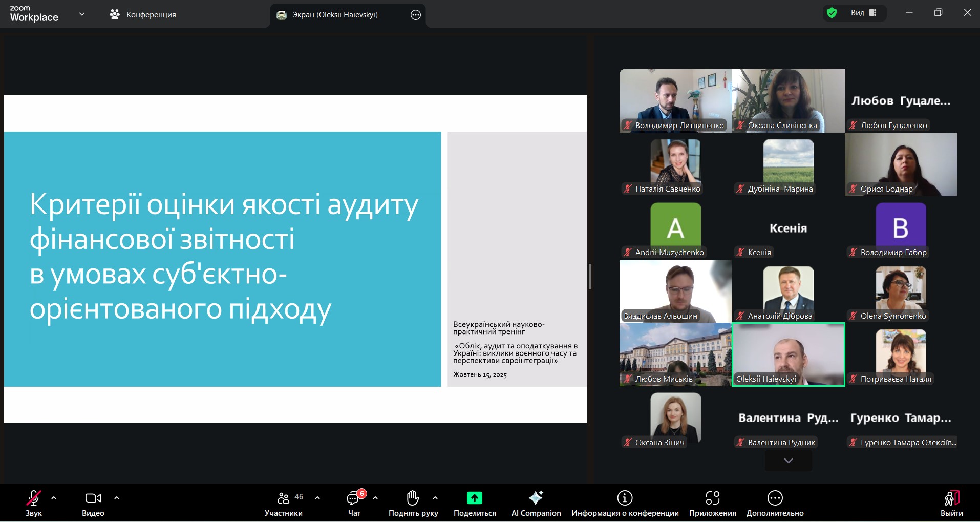Click the green security shield icon
This screenshot has height=522, width=980.
832,13
